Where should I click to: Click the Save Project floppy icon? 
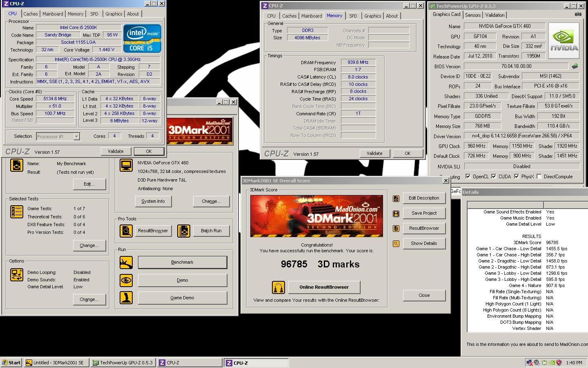(x=396, y=213)
